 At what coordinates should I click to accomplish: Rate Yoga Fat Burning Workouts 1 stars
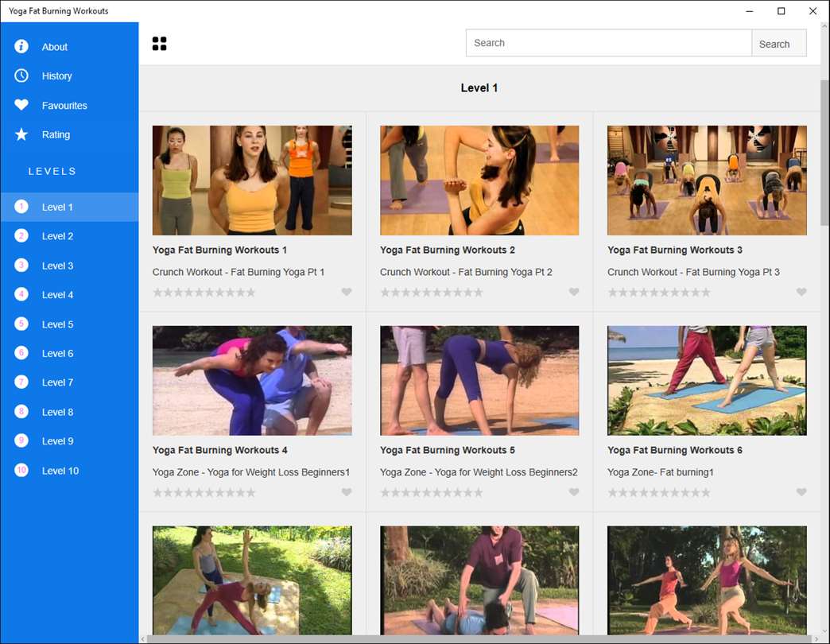click(x=204, y=292)
